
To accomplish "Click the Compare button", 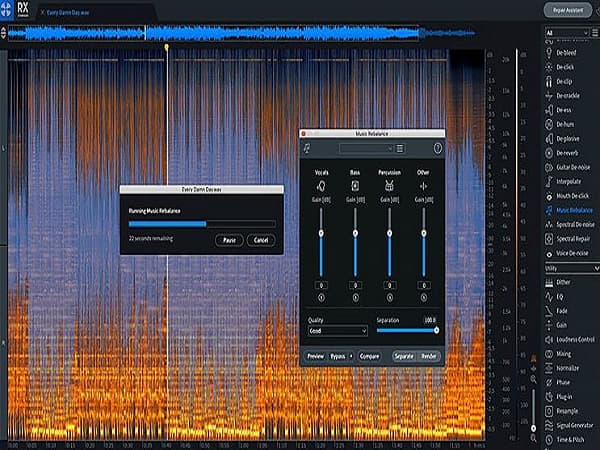I will (x=369, y=356).
